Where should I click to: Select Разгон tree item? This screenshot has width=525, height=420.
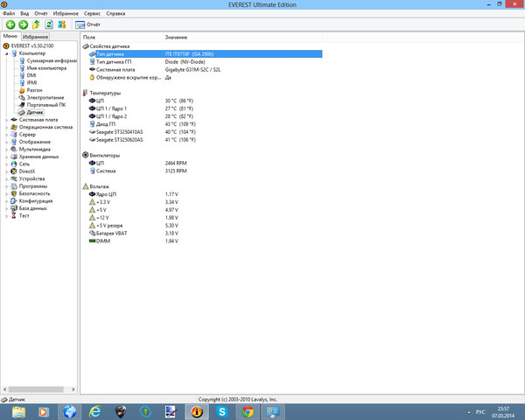pyautogui.click(x=34, y=90)
